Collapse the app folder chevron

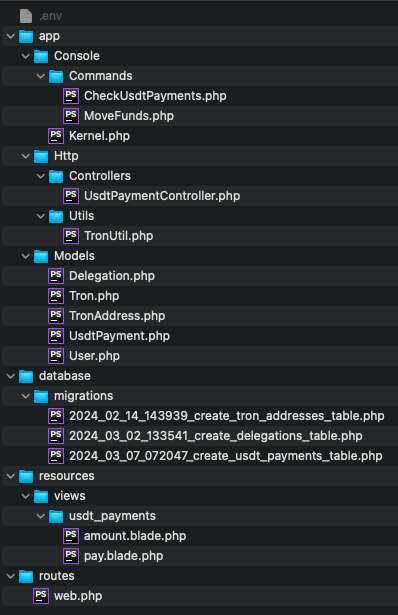point(11,36)
